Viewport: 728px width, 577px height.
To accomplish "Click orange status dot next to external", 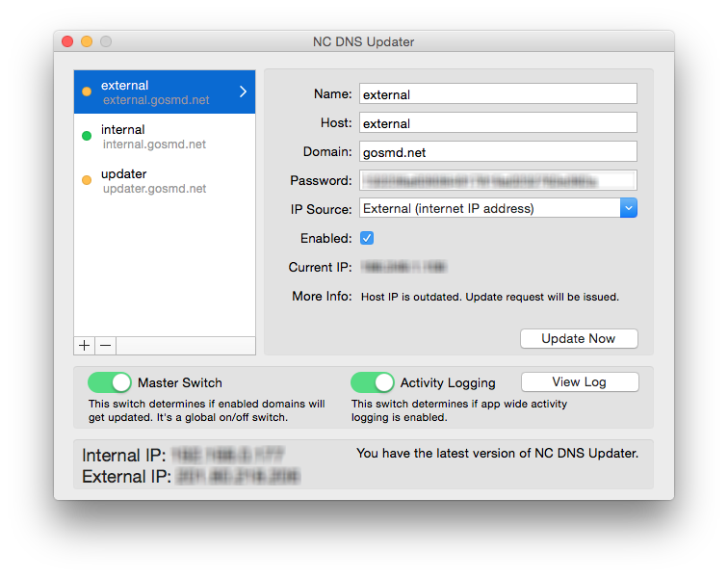I will (87, 92).
